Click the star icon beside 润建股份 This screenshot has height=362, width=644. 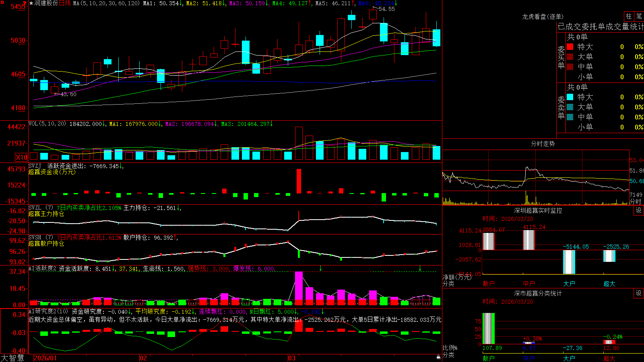[31, 3]
